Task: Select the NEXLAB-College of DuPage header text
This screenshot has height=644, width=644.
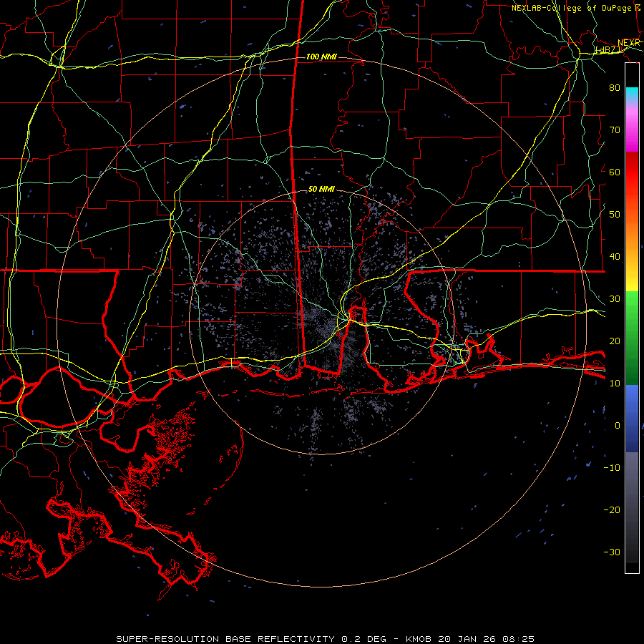Action: 571,8
